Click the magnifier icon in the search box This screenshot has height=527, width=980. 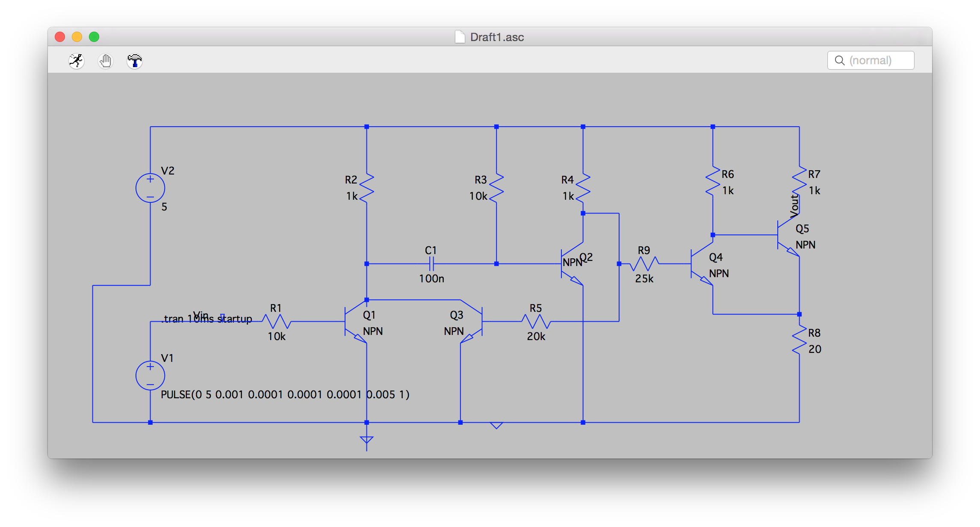840,60
